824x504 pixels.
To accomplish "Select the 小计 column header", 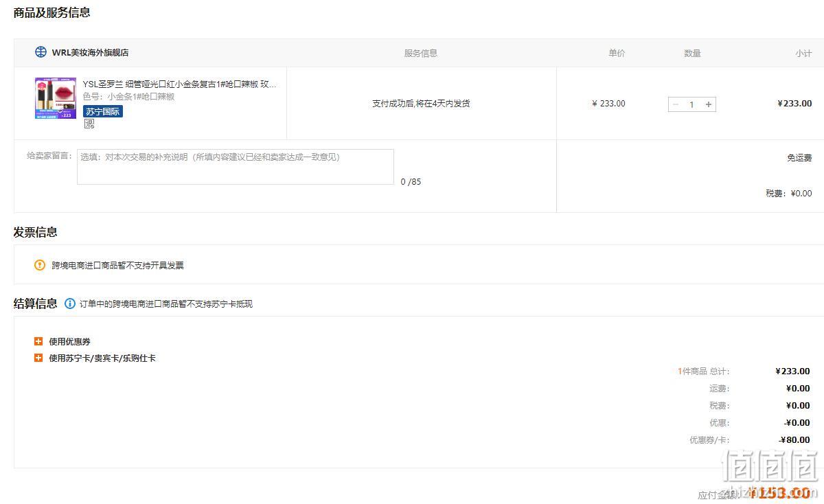I will [803, 53].
